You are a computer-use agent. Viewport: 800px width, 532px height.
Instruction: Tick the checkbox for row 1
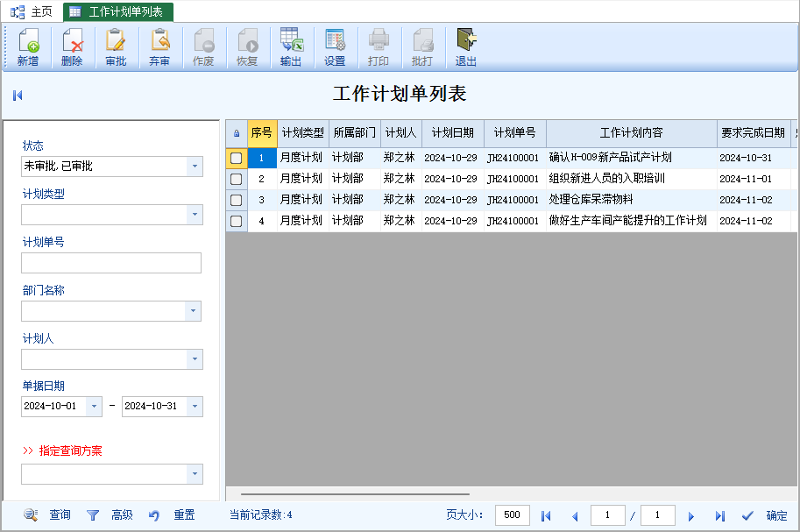coord(237,158)
